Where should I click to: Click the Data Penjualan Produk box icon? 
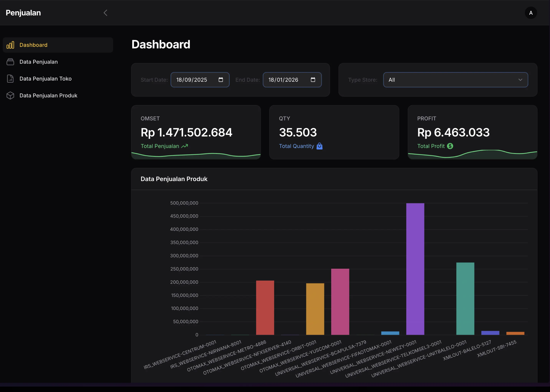[10, 96]
